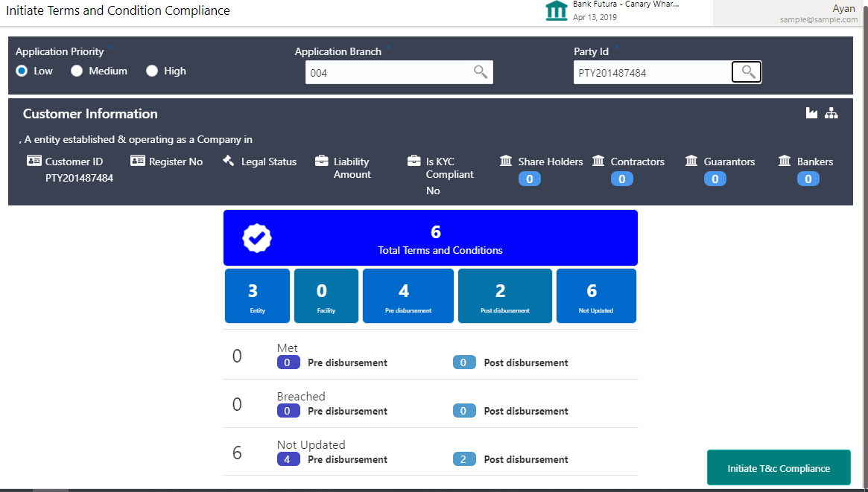Open the Post disbursement tile
The width and height of the screenshot is (868, 492).
point(504,296)
